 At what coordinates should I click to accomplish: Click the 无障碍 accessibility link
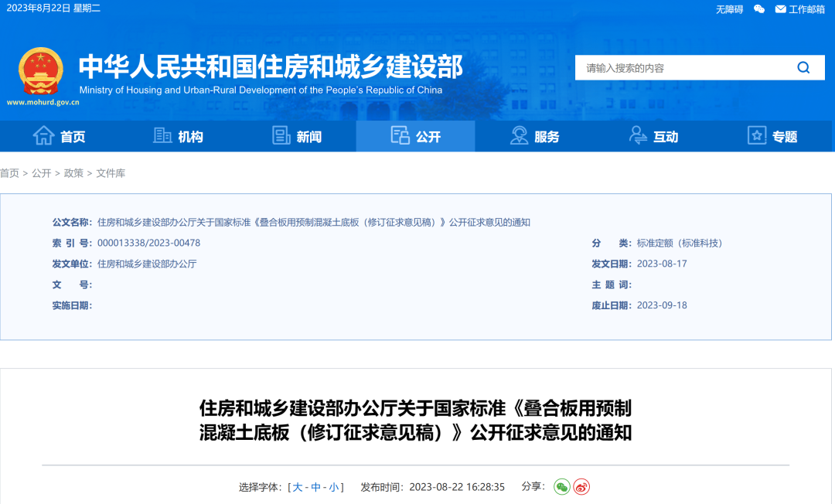click(729, 9)
